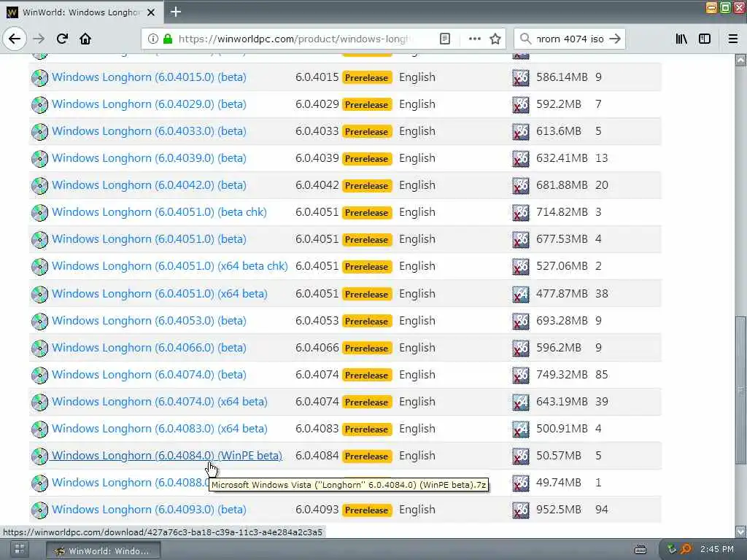747x560 pixels.
Task: Click the orange search tray icon
Action: pos(686,550)
